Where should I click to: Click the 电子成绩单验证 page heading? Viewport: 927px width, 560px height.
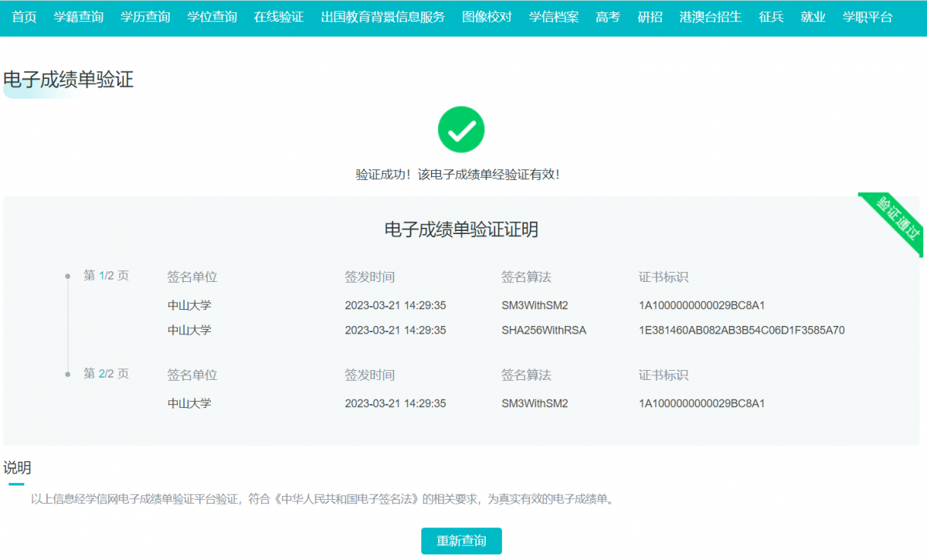[x=69, y=80]
